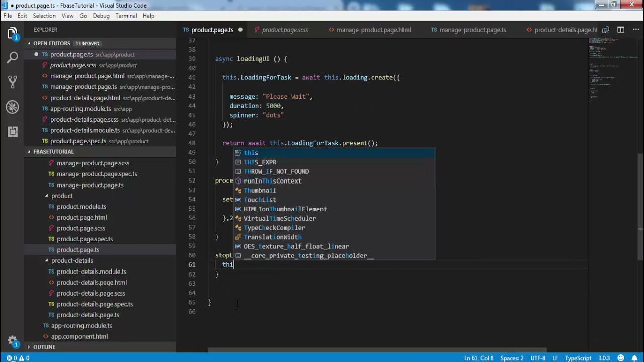The image size is (644, 362).
Task: Open the Manage gear menu
Action: 13,341
